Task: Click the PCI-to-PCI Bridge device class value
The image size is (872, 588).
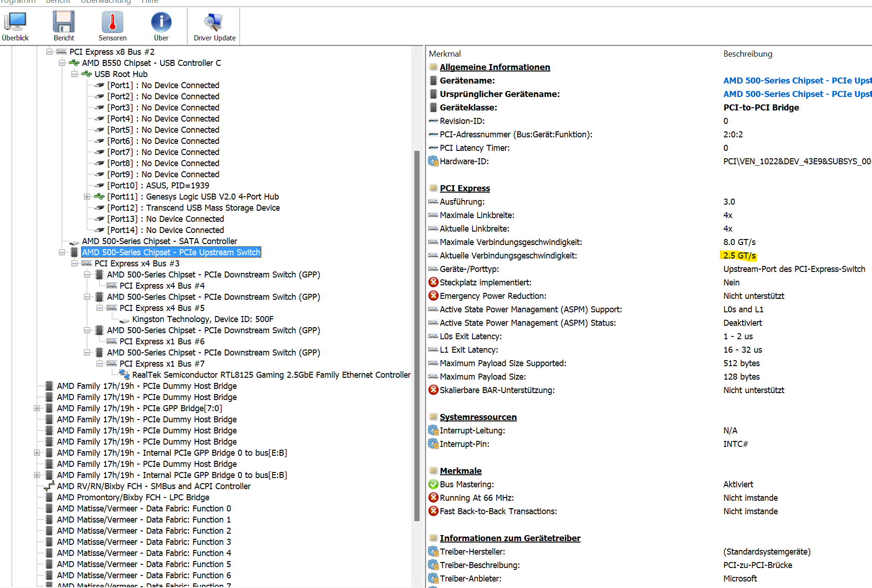Action: [x=761, y=107]
